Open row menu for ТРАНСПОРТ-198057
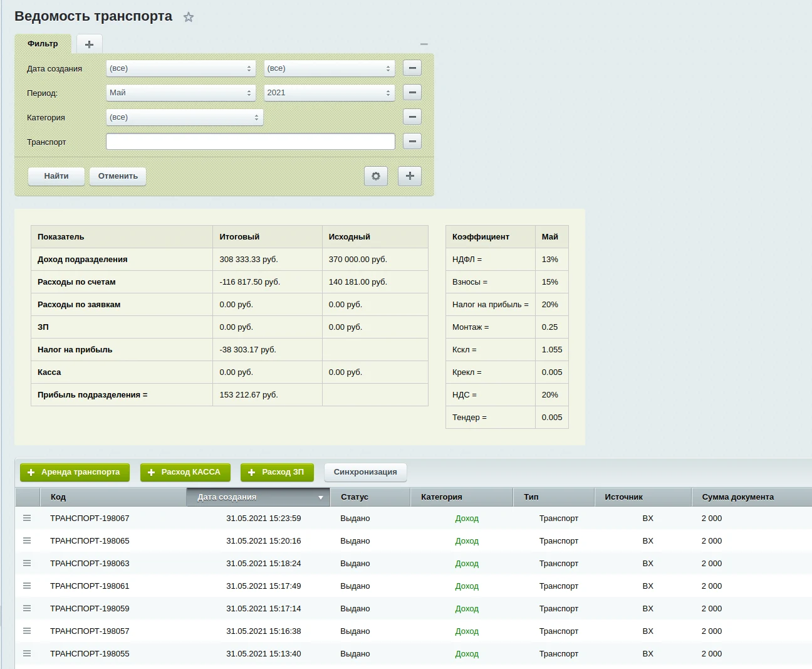 [x=27, y=631]
